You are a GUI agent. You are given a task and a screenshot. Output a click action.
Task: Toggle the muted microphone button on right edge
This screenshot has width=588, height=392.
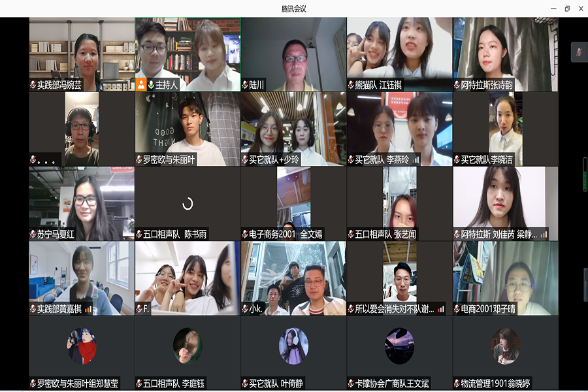click(578, 52)
